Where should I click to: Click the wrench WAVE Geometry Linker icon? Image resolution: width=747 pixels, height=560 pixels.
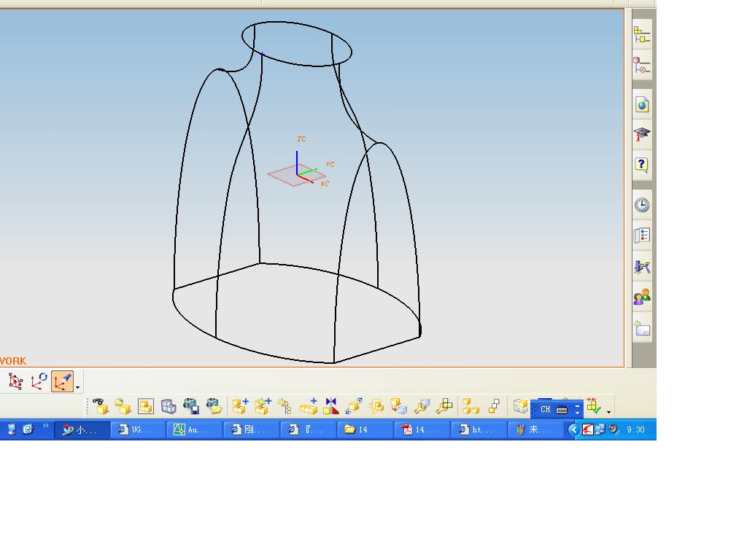[x=444, y=406]
